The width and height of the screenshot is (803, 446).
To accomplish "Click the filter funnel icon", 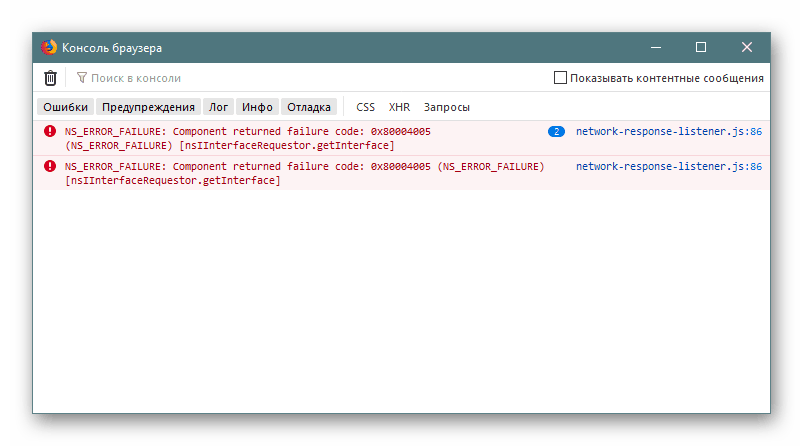I will tap(82, 78).
